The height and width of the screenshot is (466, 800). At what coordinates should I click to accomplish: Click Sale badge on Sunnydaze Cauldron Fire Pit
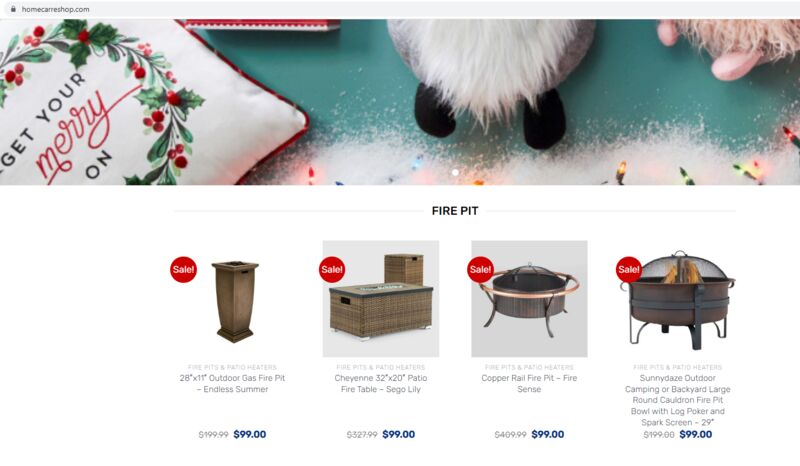[629, 269]
